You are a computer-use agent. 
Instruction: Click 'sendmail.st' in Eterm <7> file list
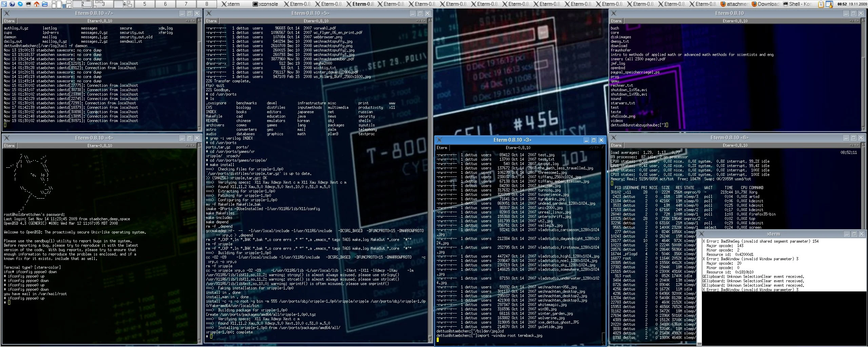131,41
